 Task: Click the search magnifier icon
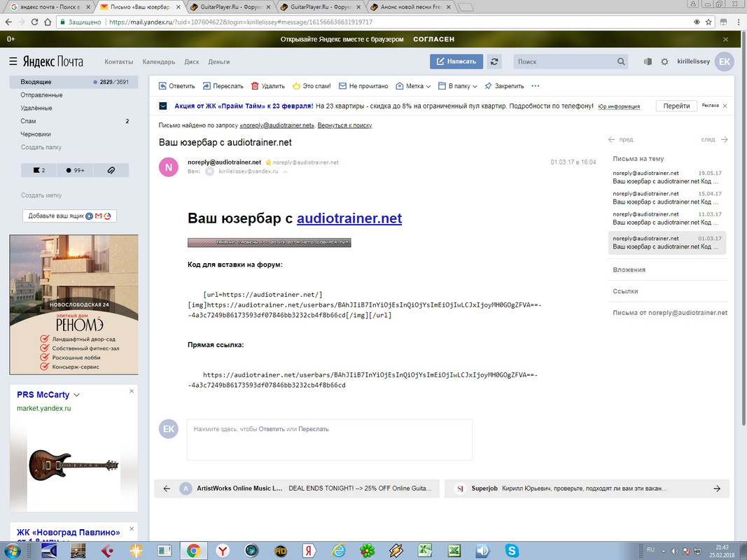pos(621,62)
